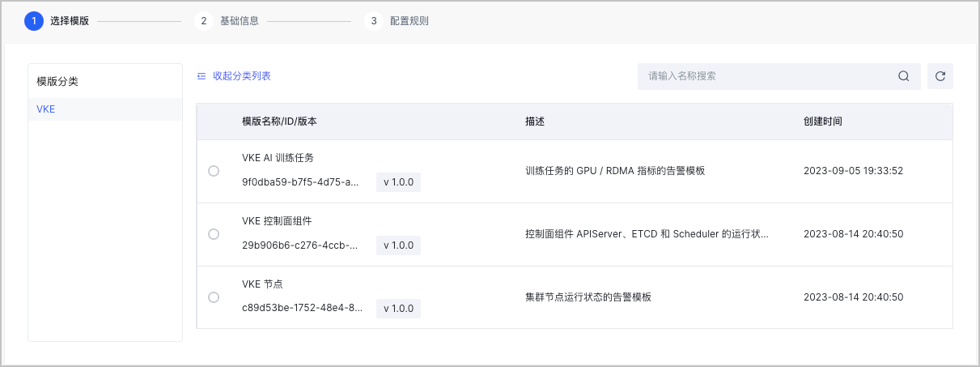Click the refresh button icon
The width and height of the screenshot is (980, 367).
coord(940,76)
